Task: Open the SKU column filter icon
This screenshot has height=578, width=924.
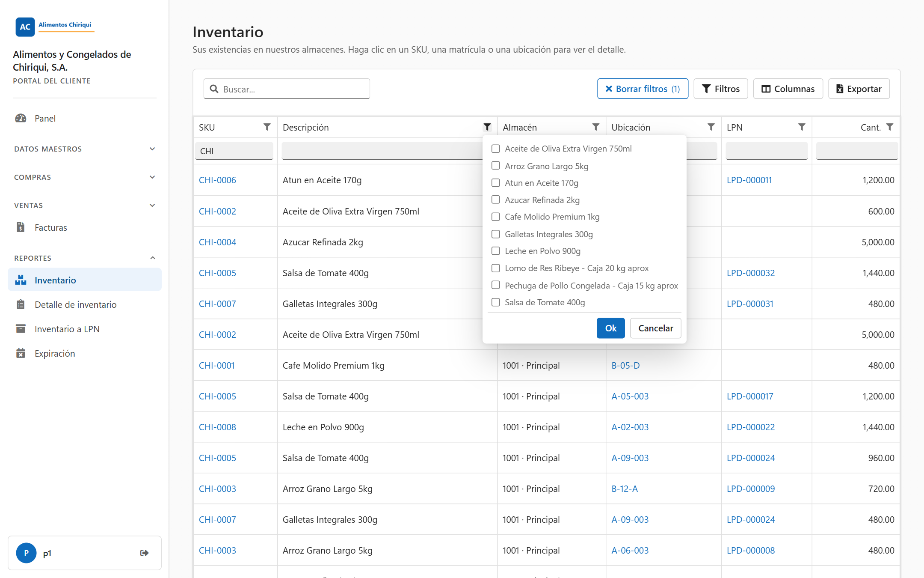Action: click(267, 127)
